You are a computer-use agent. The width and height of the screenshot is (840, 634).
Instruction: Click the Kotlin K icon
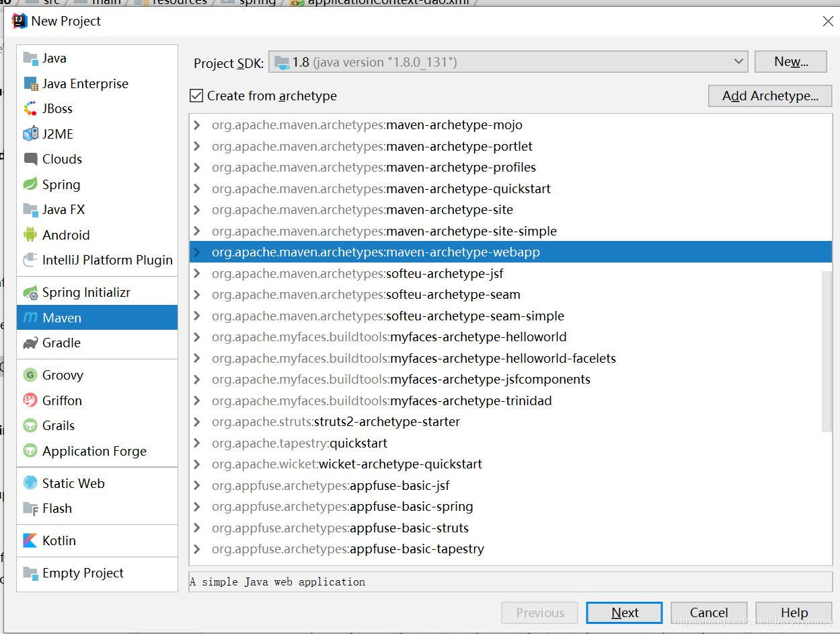tap(30, 540)
